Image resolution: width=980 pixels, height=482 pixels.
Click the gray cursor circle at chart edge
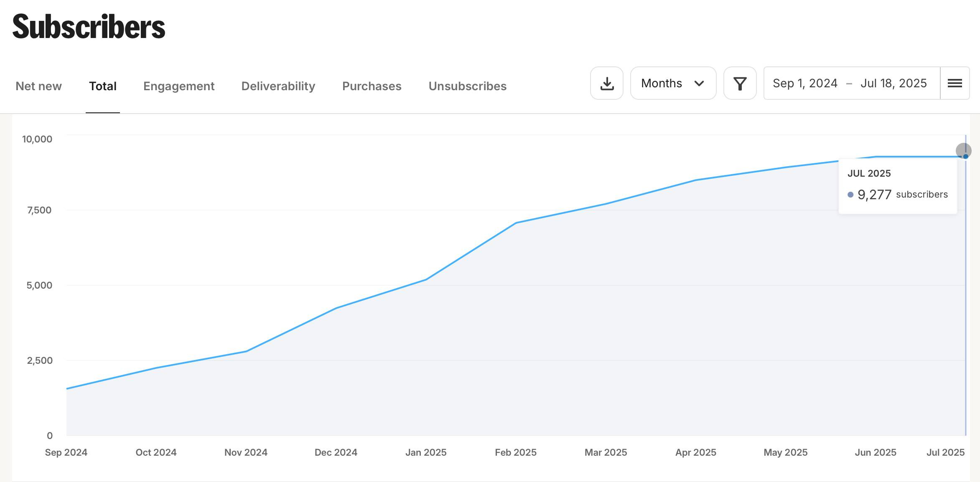click(x=963, y=150)
